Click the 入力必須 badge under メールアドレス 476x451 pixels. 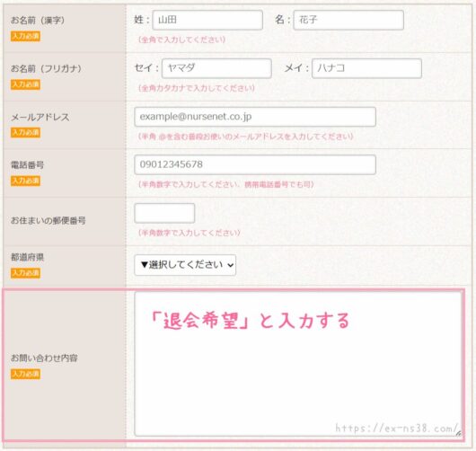point(25,132)
